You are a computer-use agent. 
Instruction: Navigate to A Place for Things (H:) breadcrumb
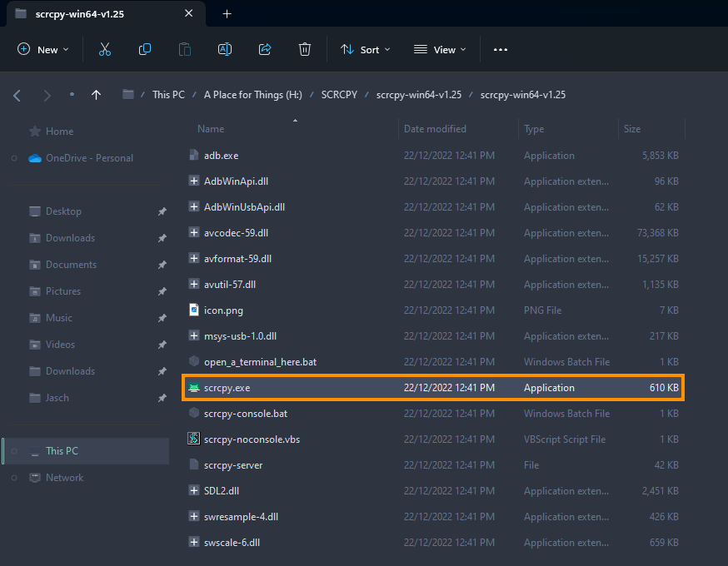(x=253, y=95)
